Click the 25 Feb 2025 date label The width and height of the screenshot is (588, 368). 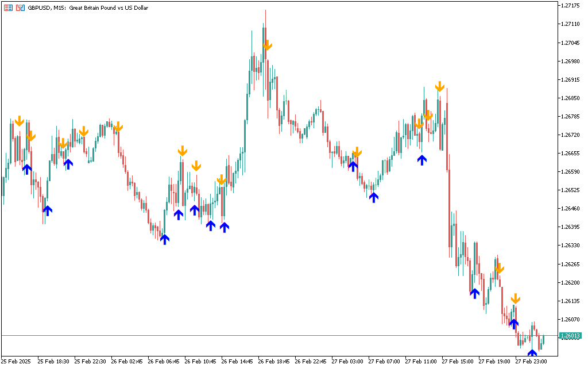click(17, 362)
